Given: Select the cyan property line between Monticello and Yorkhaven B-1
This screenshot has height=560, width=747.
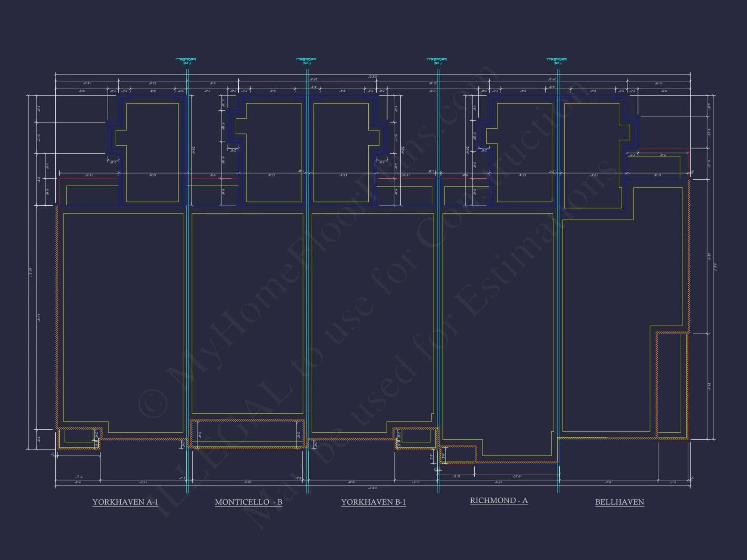Looking at the screenshot, I should tap(307, 299).
